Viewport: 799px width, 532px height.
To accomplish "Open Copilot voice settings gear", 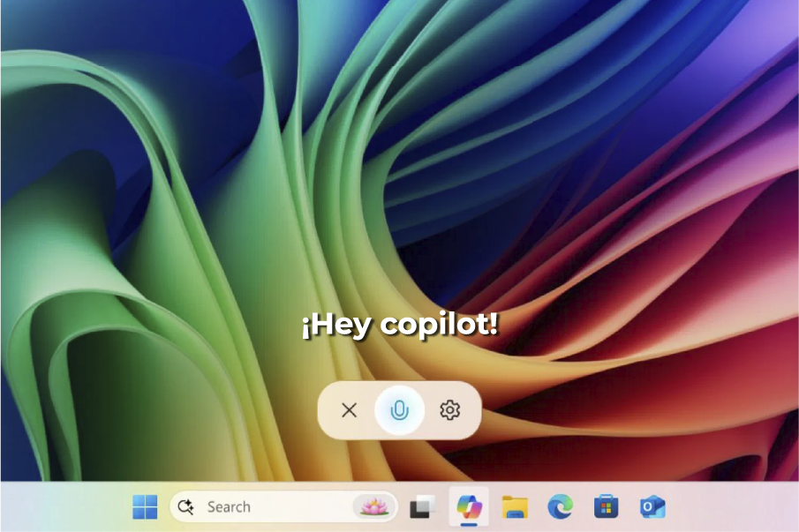I will (450, 410).
